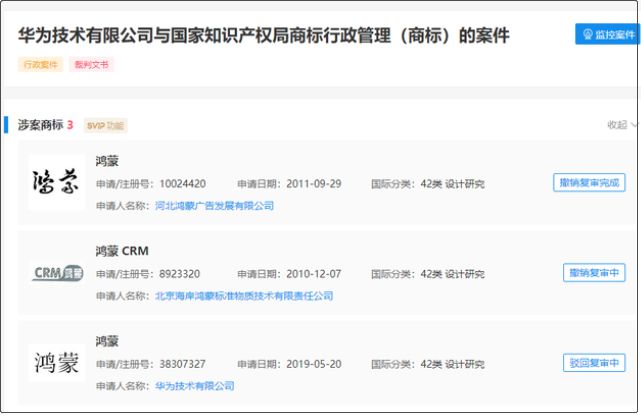Viewport: 641px width, 415px height.
Task: Open applicant link 华为技术有限公司
Action: [x=195, y=386]
